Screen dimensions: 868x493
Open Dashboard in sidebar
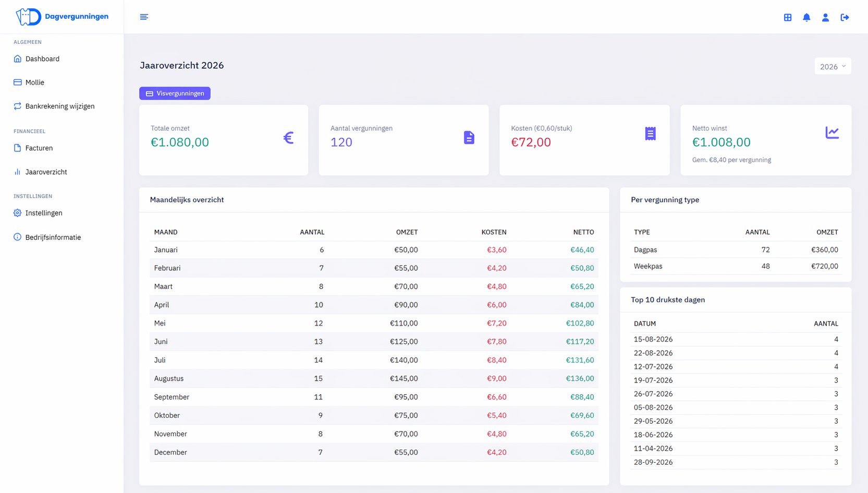coord(42,59)
